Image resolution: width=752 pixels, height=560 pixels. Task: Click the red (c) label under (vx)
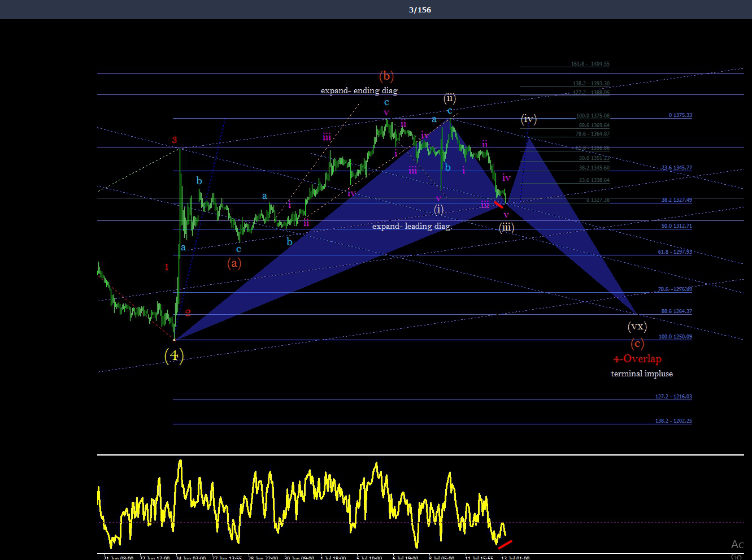tap(637, 343)
